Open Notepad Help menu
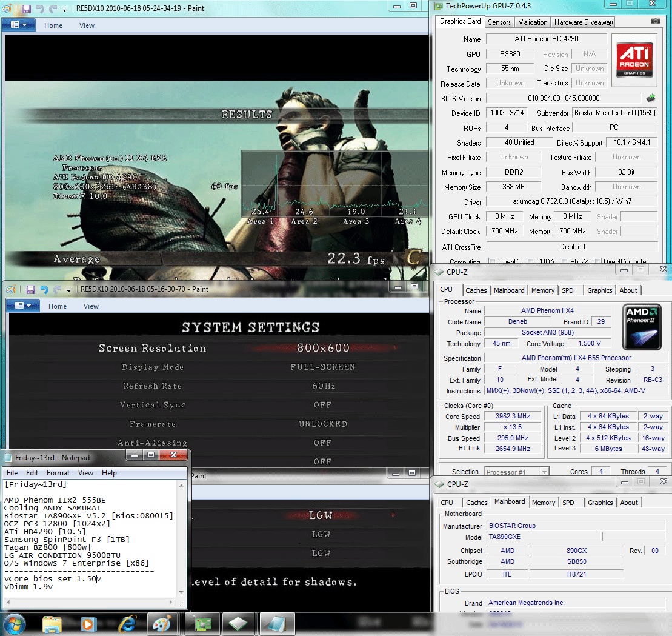This screenshot has height=636, width=672. pos(109,472)
